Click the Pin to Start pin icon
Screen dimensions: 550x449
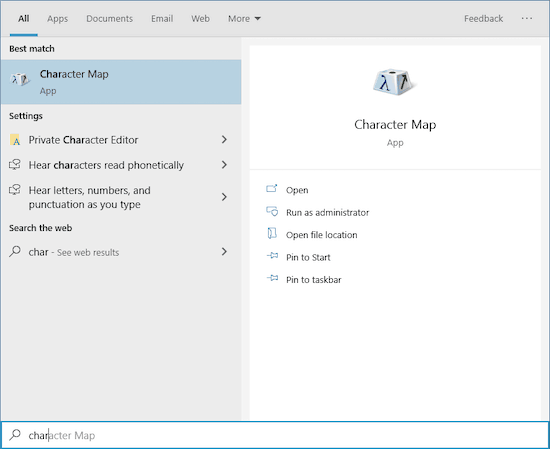[272, 256]
